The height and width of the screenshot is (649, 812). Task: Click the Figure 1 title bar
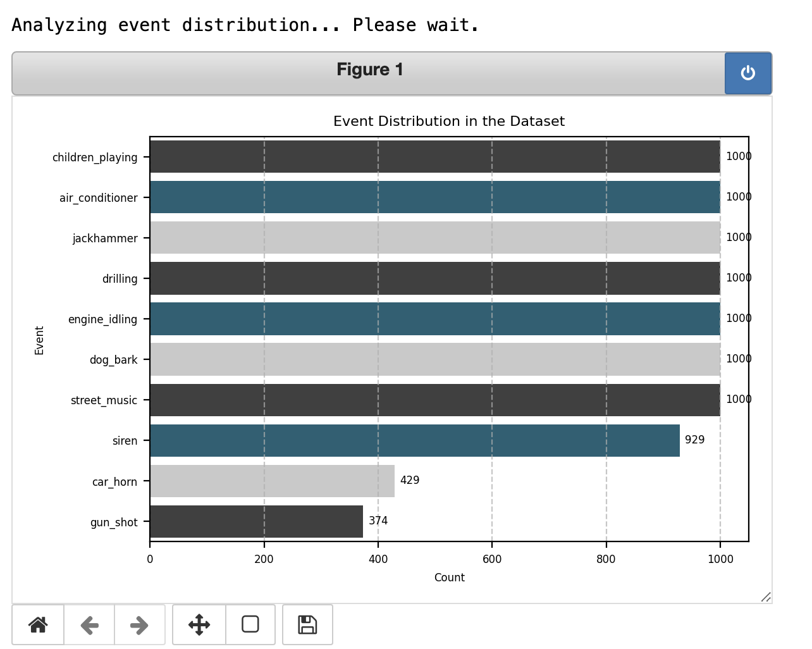coord(369,73)
